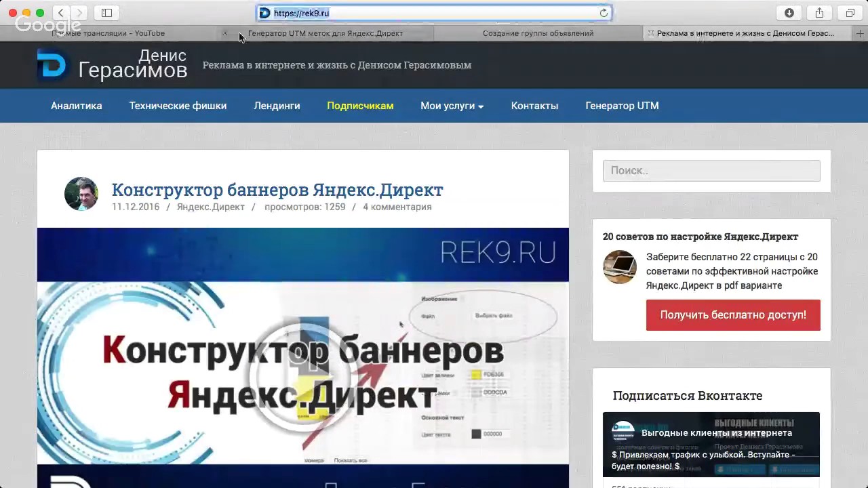
Task: Click 20 советов по настройке Яндекс.Директ heading
Action: tap(701, 237)
